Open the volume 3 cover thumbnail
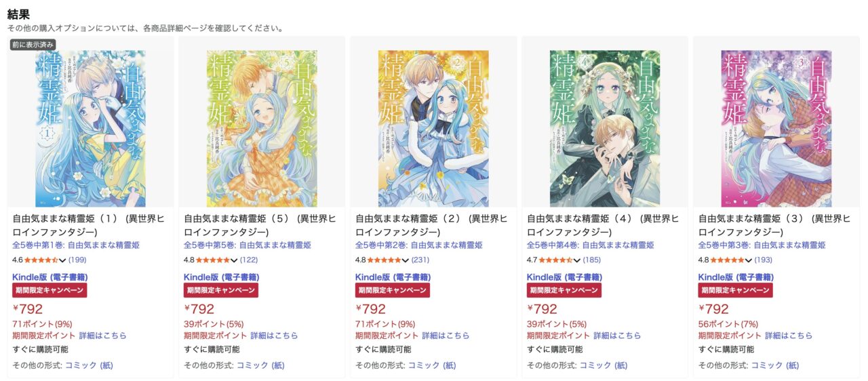 click(776, 128)
